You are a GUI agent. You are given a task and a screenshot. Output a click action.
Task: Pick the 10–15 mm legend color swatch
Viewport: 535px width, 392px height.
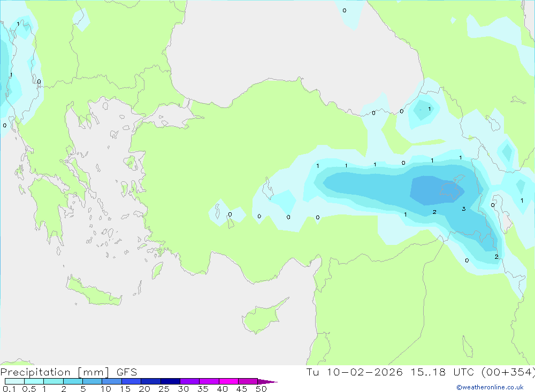tap(112, 381)
